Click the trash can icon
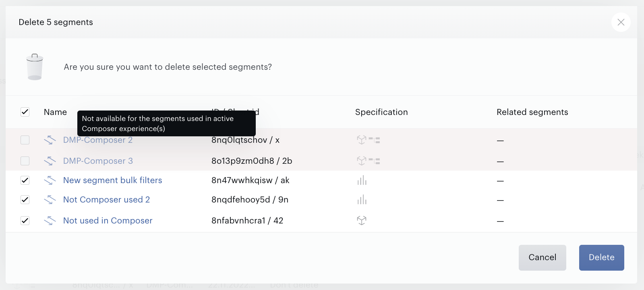This screenshot has width=644, height=290. [x=35, y=67]
